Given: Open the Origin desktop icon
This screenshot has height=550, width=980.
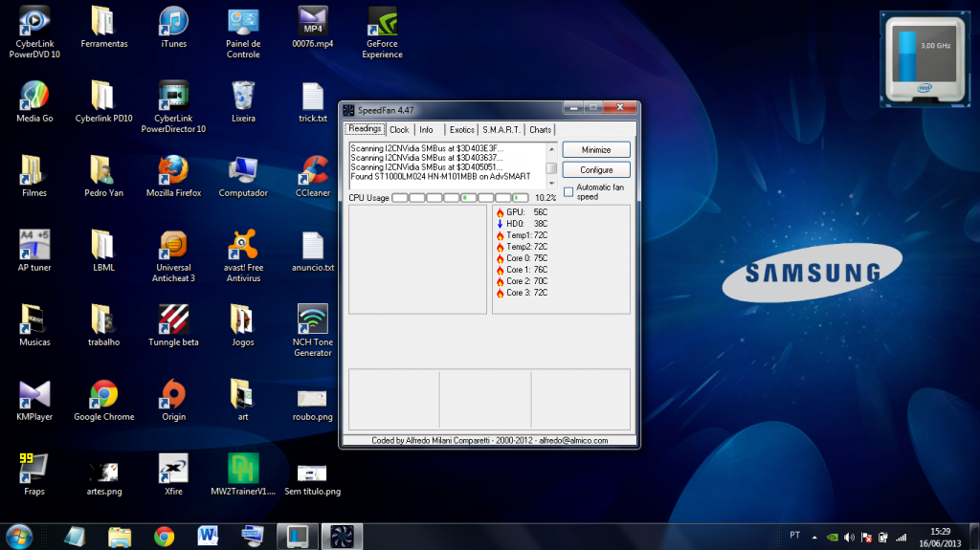Looking at the screenshot, I should 173,394.
